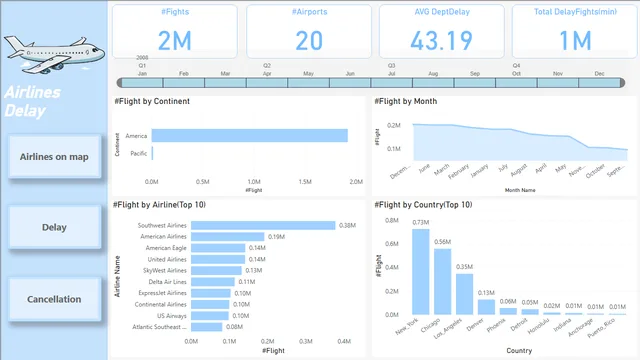Select the Jun segment on timeline slicer
This screenshot has width=640, height=360.
point(350,83)
